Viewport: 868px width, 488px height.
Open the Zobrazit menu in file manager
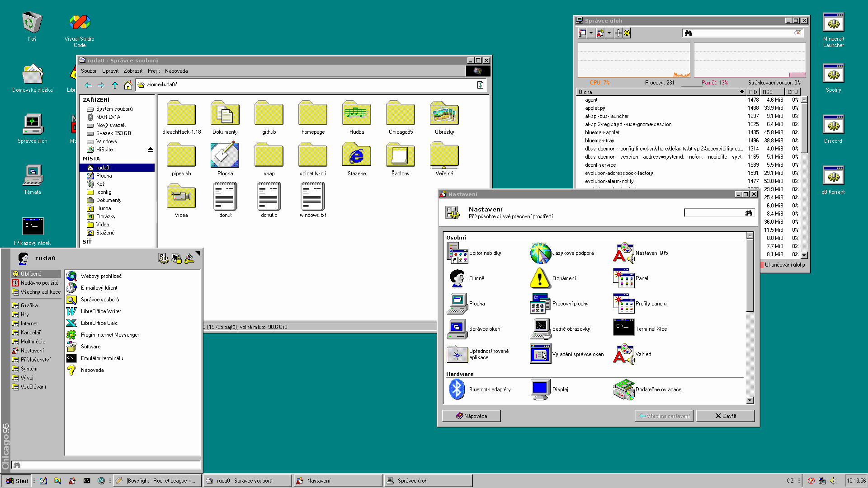[133, 71]
